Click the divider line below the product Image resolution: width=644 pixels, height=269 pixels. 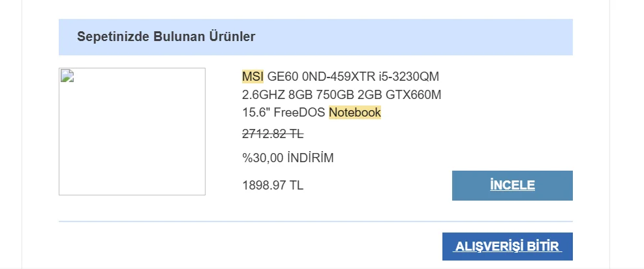[x=316, y=221]
